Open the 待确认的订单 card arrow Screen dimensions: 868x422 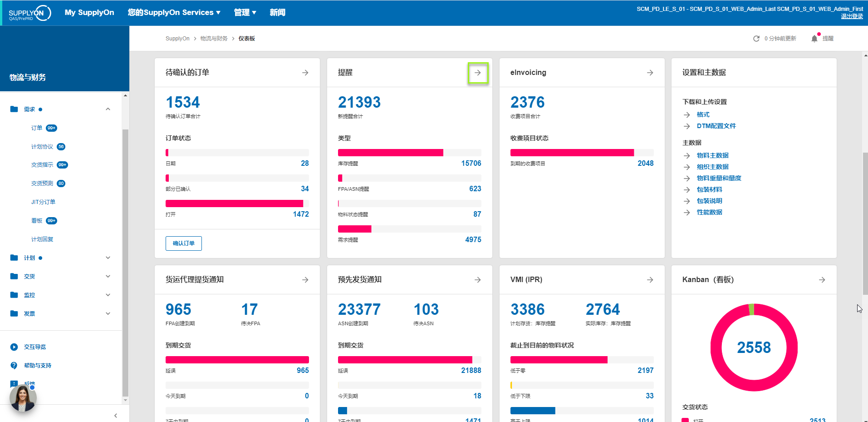[x=305, y=73]
